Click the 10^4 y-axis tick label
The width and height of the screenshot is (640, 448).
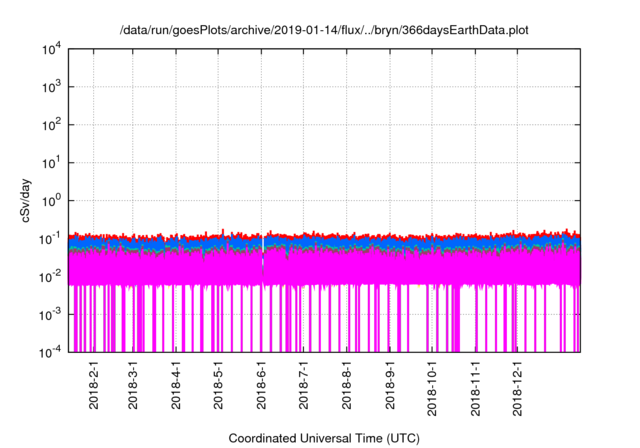click(x=51, y=49)
